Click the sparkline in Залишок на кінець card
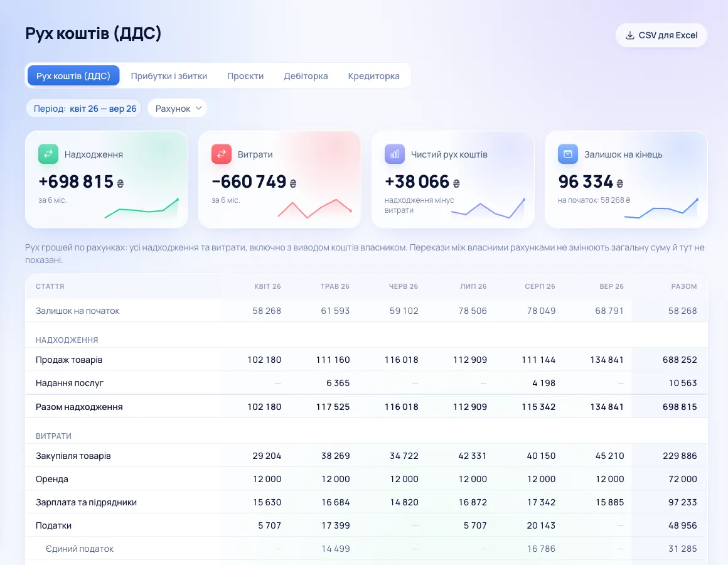 click(661, 208)
